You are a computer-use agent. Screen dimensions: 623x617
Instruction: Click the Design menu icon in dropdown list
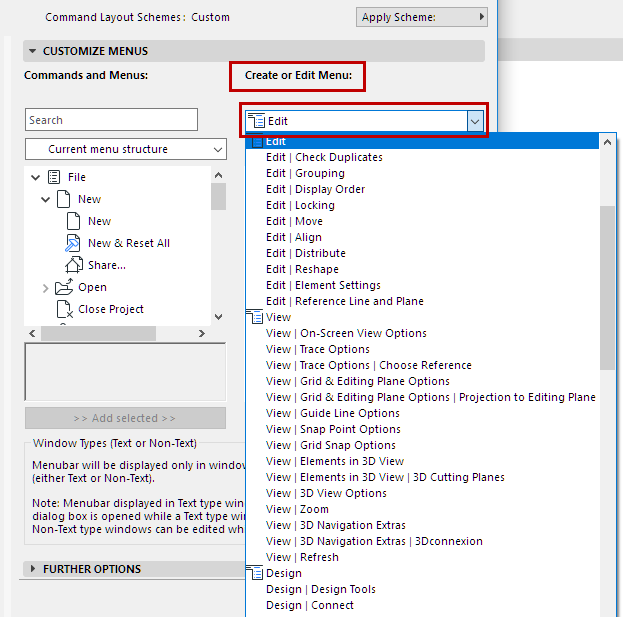255,573
